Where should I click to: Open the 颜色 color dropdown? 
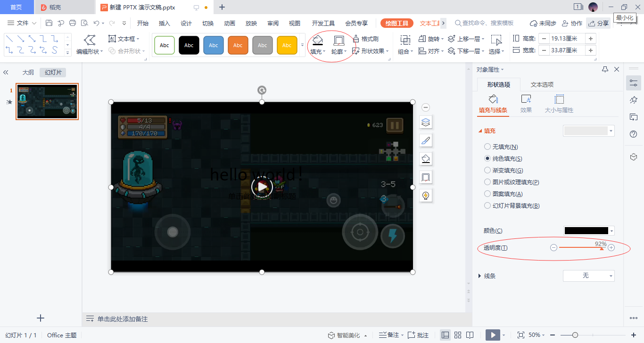pyautogui.click(x=589, y=231)
